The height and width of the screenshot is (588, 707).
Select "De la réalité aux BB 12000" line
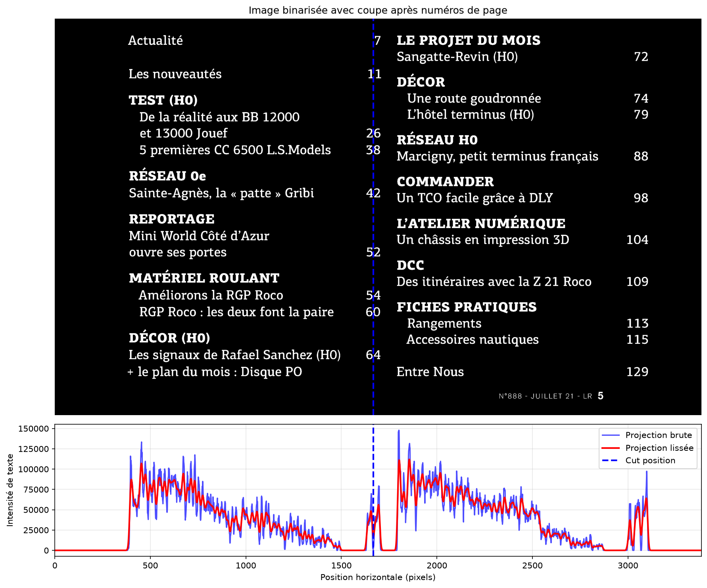click(219, 117)
